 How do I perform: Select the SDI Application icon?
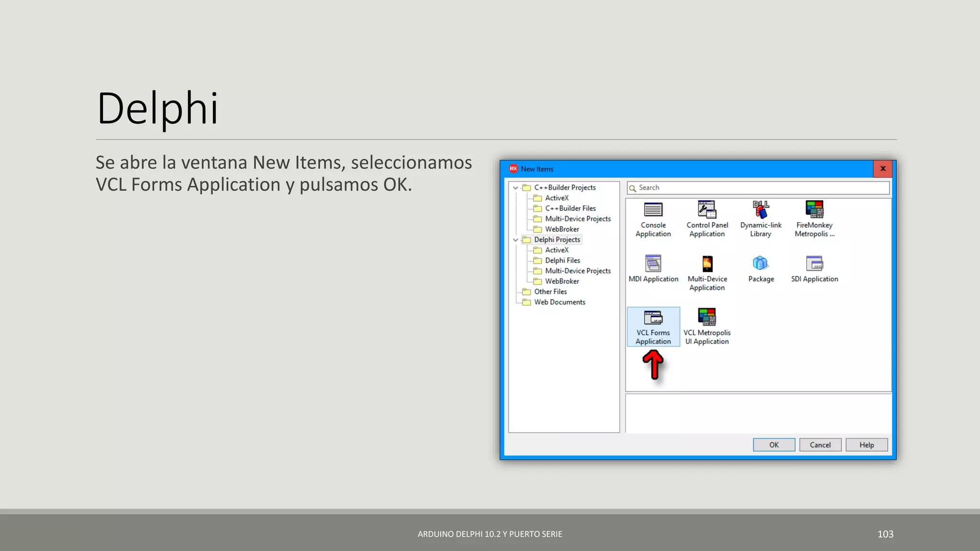point(814,269)
